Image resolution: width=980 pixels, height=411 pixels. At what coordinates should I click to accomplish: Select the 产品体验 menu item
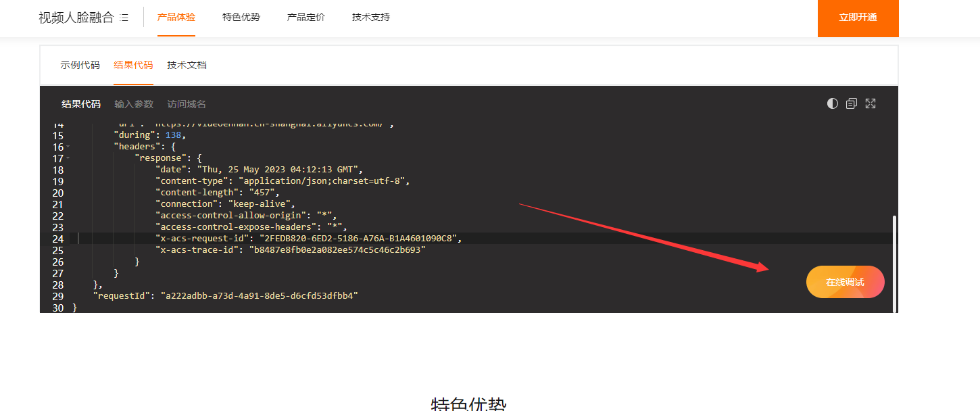pos(176,17)
